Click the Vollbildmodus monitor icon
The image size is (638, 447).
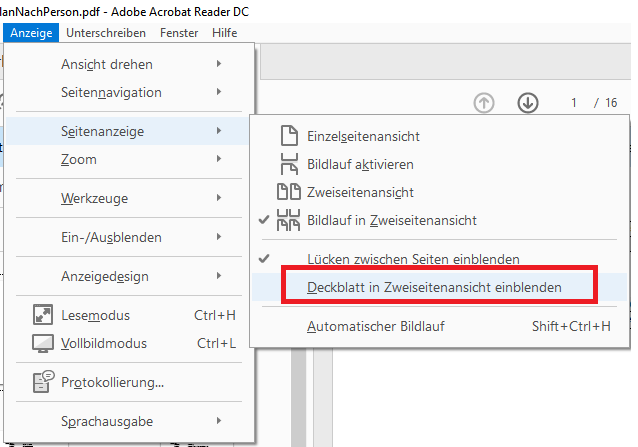[43, 343]
